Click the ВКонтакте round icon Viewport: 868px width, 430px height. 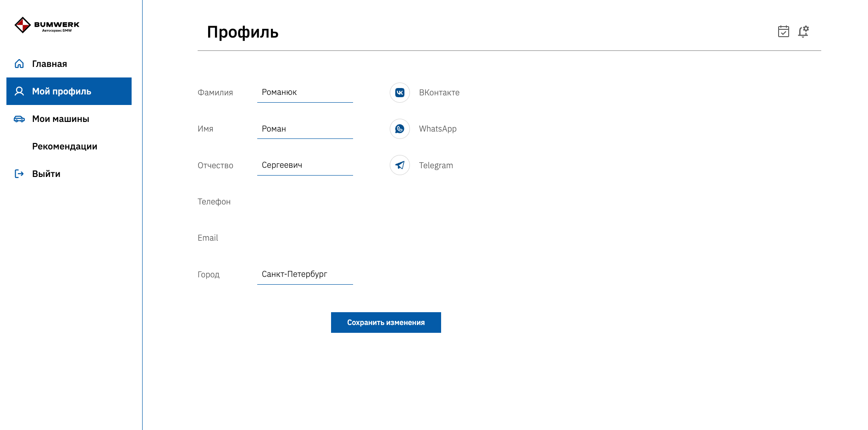pos(400,93)
